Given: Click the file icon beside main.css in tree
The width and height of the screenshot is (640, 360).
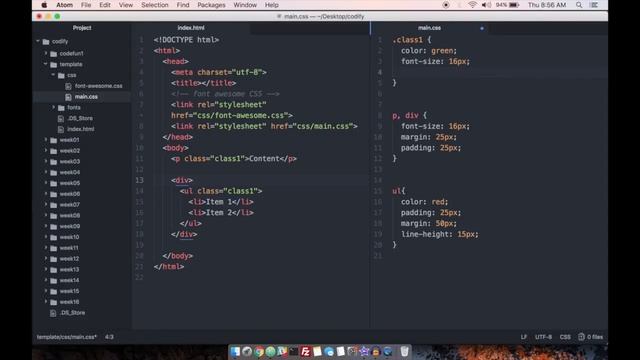Looking at the screenshot, I should coord(68,97).
